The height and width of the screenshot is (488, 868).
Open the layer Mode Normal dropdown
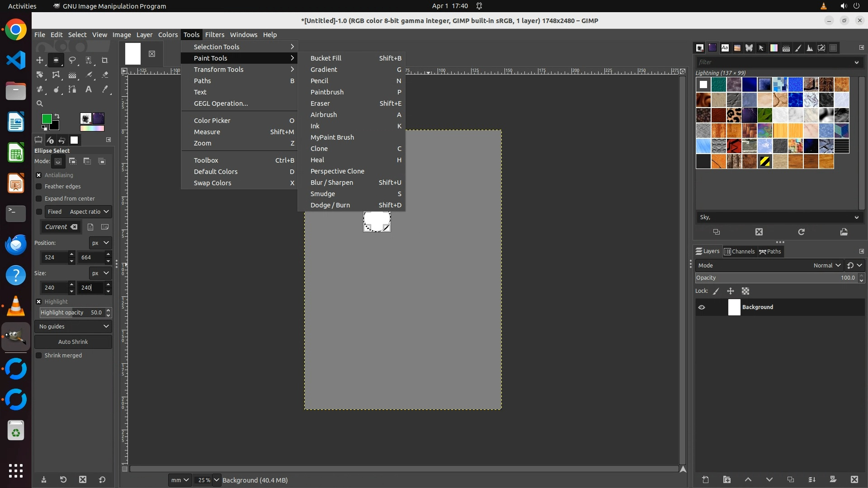pos(826,265)
